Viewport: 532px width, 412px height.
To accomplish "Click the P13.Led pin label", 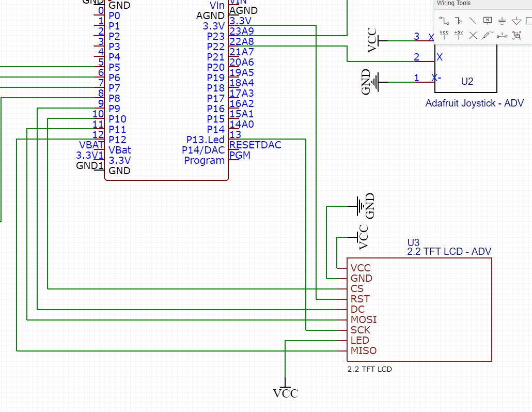I will 205,140.
